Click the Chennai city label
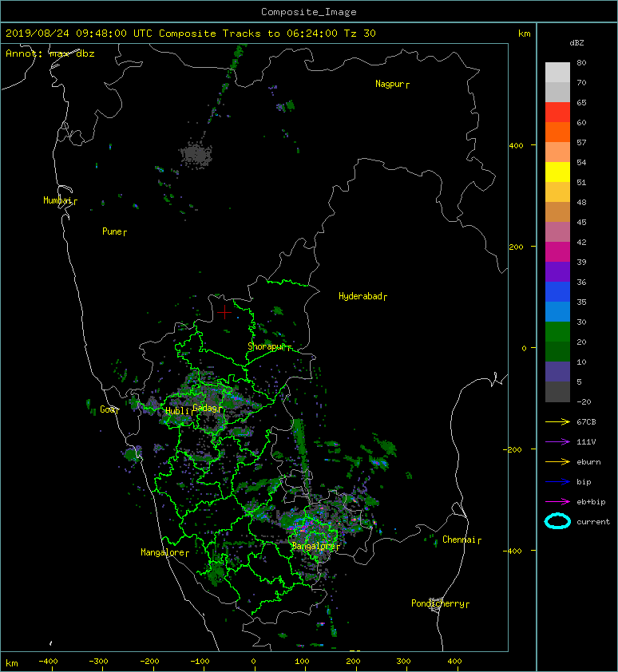Viewport: 618px width, 672px height. click(462, 540)
